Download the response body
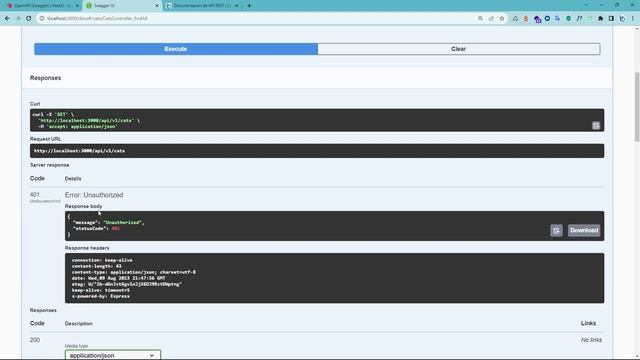The height and width of the screenshot is (360, 640). click(584, 230)
